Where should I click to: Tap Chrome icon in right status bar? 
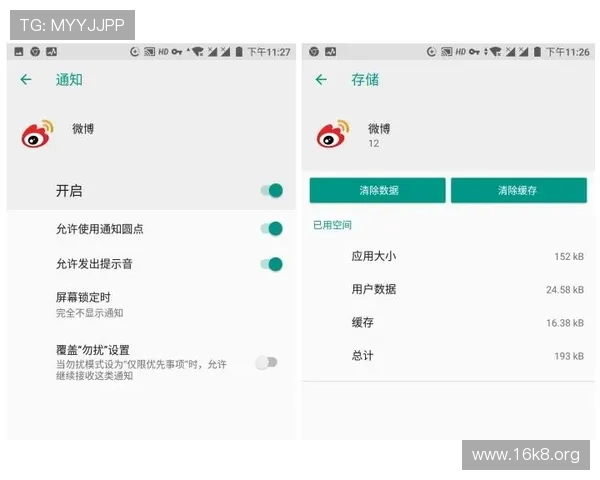click(314, 52)
